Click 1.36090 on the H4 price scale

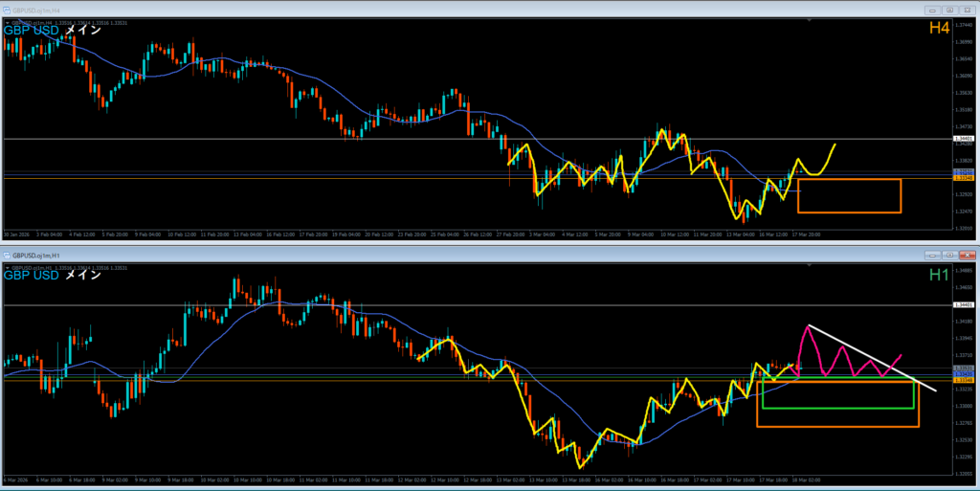(x=963, y=76)
